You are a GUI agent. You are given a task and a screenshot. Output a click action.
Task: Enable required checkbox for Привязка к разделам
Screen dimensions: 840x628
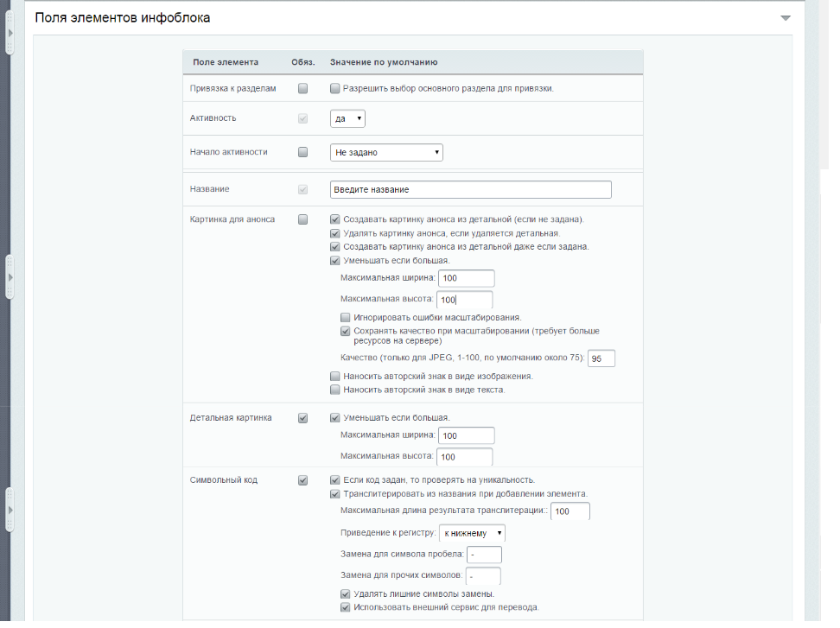[302, 88]
